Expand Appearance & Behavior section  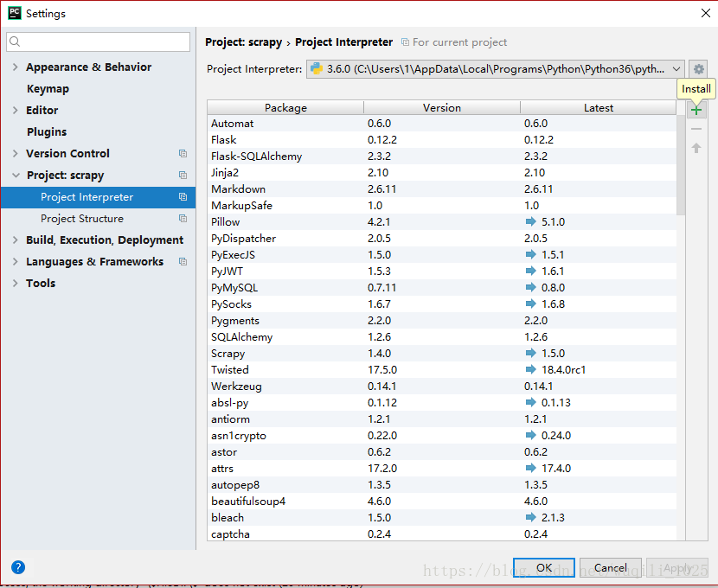(15, 67)
